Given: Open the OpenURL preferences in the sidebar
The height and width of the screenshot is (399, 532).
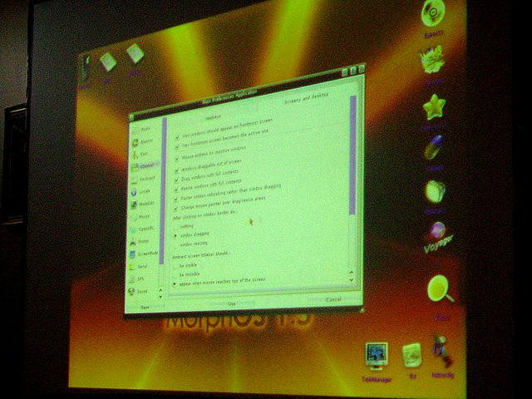Looking at the screenshot, I should [x=144, y=229].
